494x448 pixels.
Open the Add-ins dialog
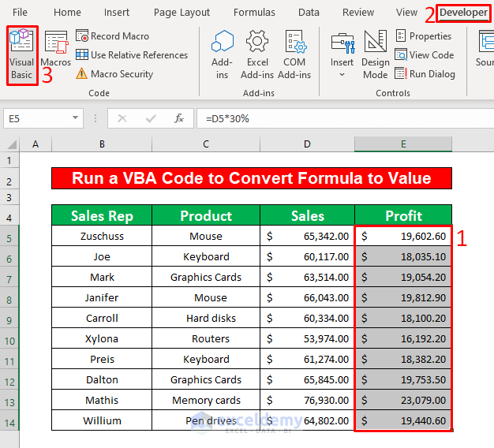click(223, 54)
